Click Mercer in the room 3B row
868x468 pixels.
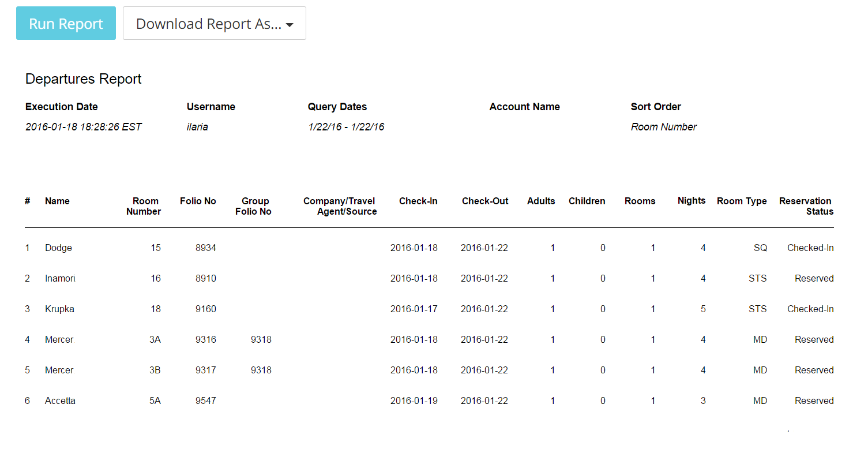pos(59,370)
